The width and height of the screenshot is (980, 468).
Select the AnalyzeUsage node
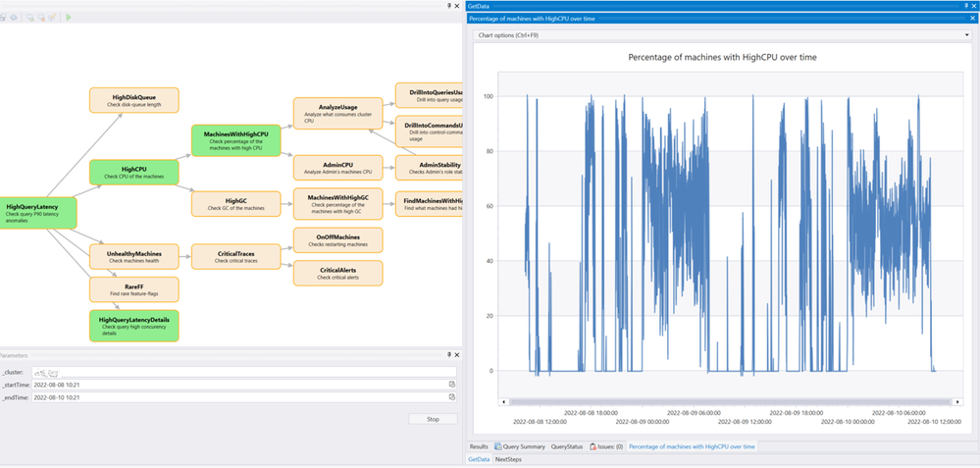(338, 114)
